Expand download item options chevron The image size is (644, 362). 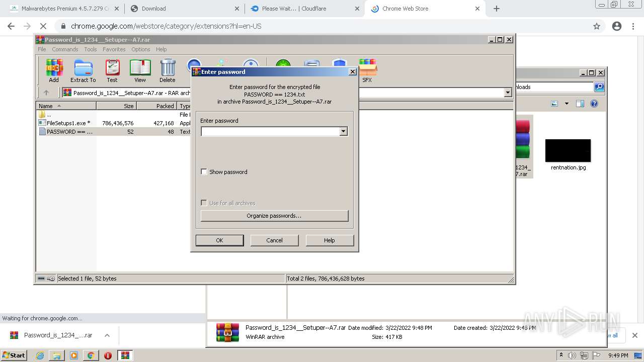click(107, 335)
